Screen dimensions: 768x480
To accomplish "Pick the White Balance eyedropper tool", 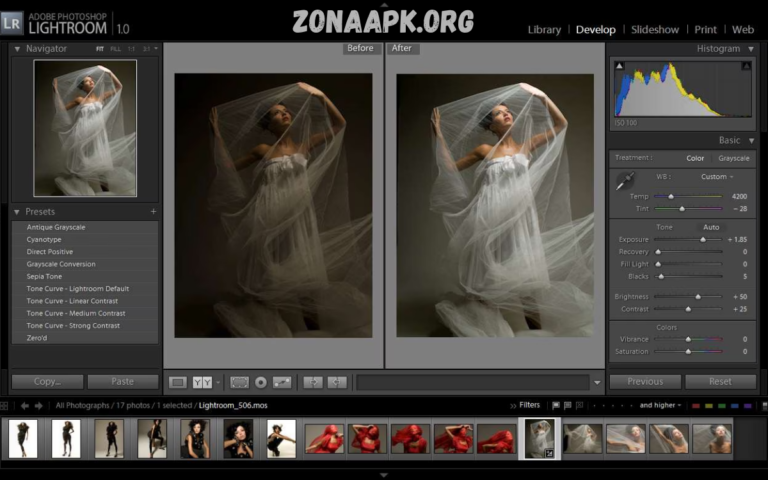I will click(x=625, y=181).
